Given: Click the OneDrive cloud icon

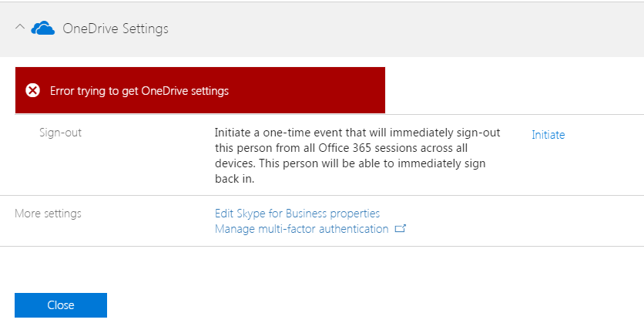Looking at the screenshot, I should coord(42,29).
